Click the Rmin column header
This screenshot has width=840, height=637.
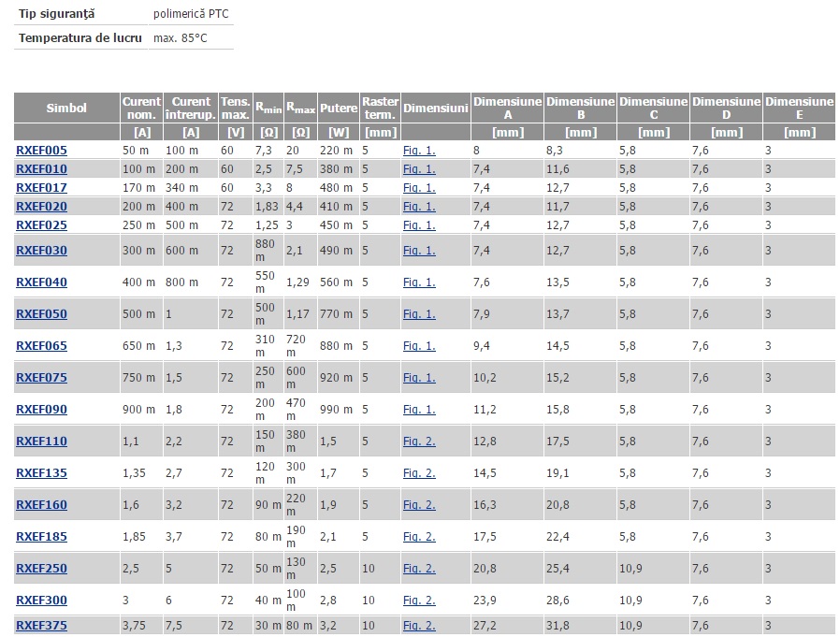click(x=268, y=109)
